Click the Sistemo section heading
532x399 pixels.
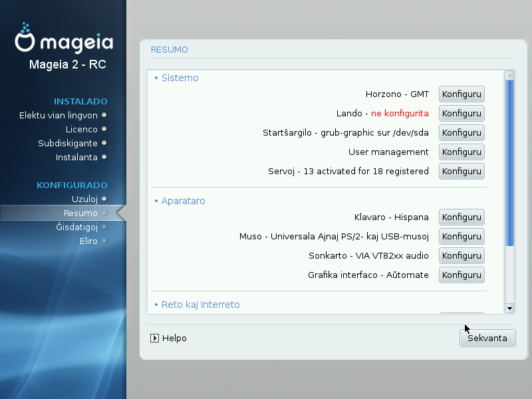[x=180, y=78]
